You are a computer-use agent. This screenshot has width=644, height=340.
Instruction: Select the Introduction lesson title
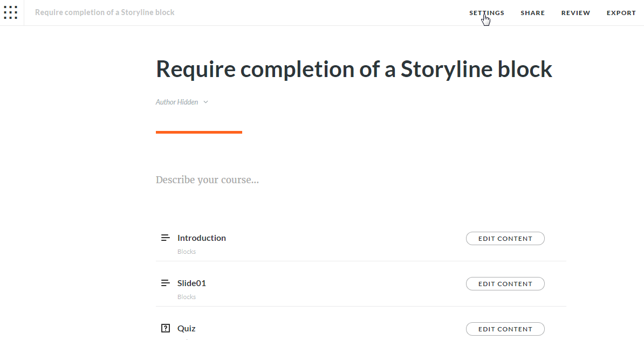(x=202, y=238)
